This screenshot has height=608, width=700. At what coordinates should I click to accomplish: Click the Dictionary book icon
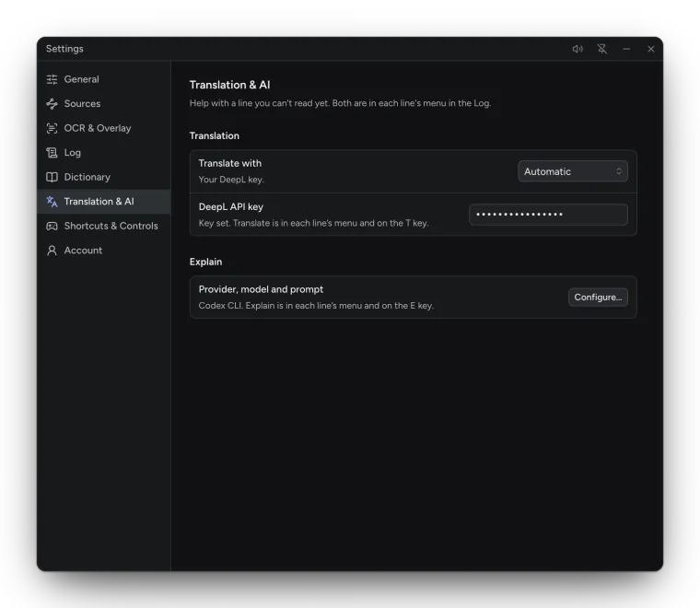click(52, 177)
